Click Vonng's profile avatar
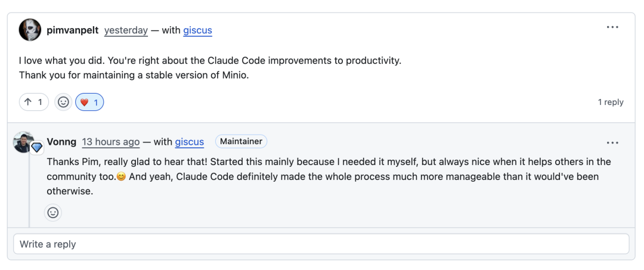 24,141
